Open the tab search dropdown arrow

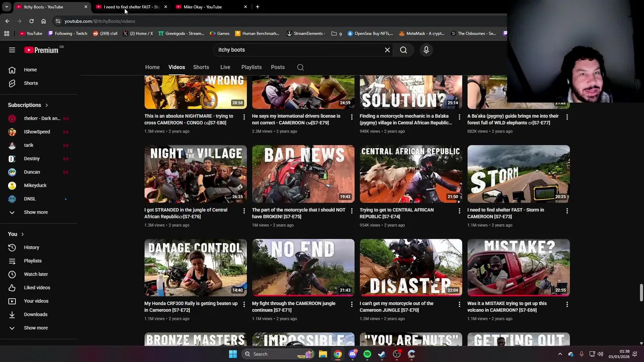[7, 7]
